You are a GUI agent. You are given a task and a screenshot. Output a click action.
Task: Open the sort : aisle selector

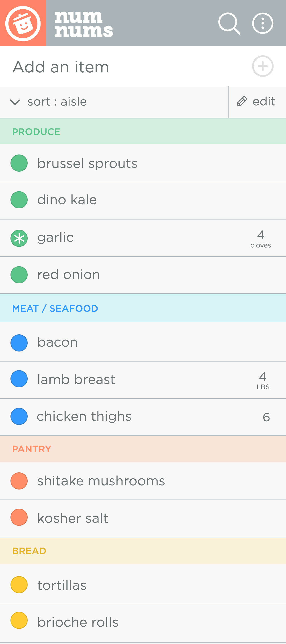coord(57,102)
